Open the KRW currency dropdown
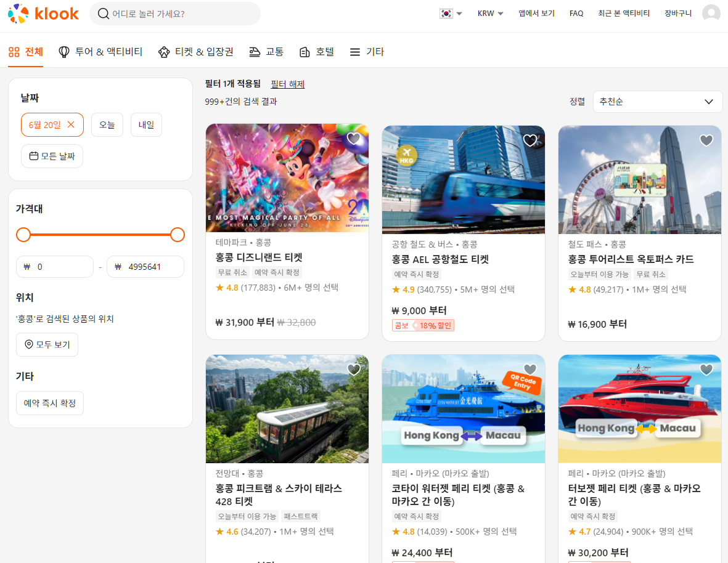 coord(490,14)
